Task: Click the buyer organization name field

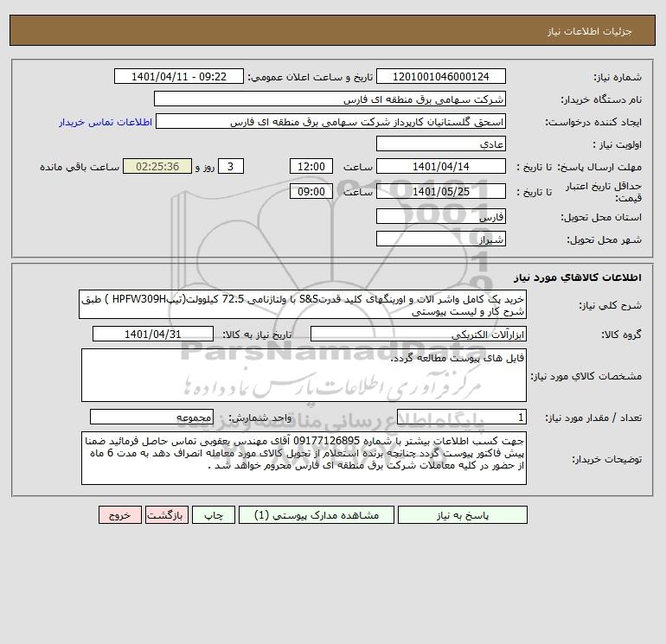Action: pos(330,99)
